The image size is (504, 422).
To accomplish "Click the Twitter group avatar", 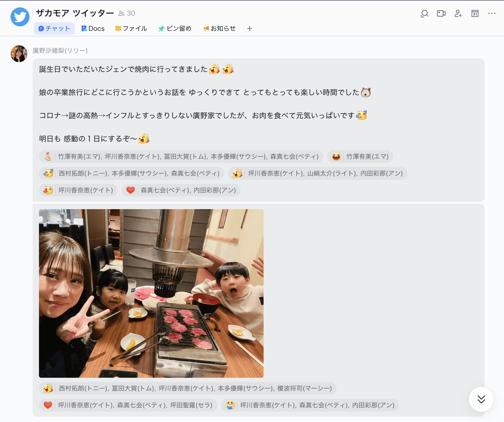I will click(x=20, y=17).
